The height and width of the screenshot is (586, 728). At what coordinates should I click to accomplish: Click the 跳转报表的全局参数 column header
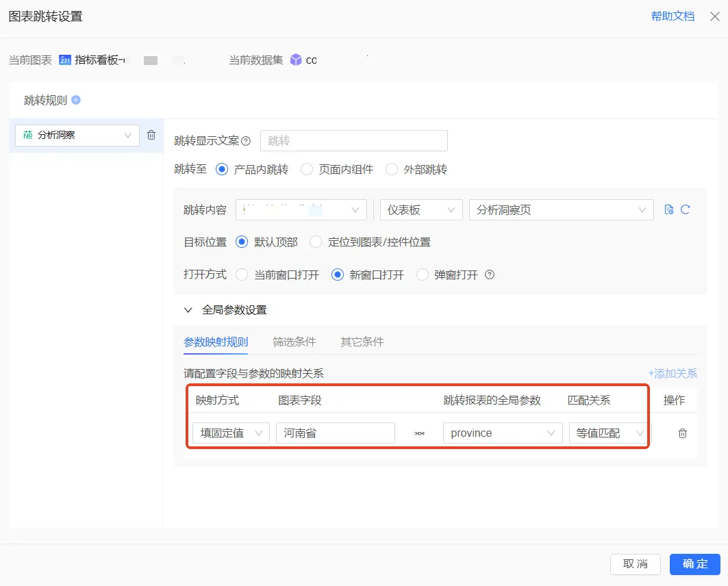[492, 400]
